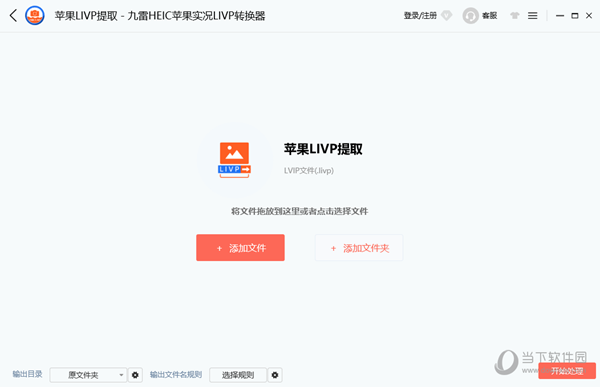Viewport: 600px width, 387px height.
Task: Click 选择规则 naming rule button
Action: click(238, 375)
